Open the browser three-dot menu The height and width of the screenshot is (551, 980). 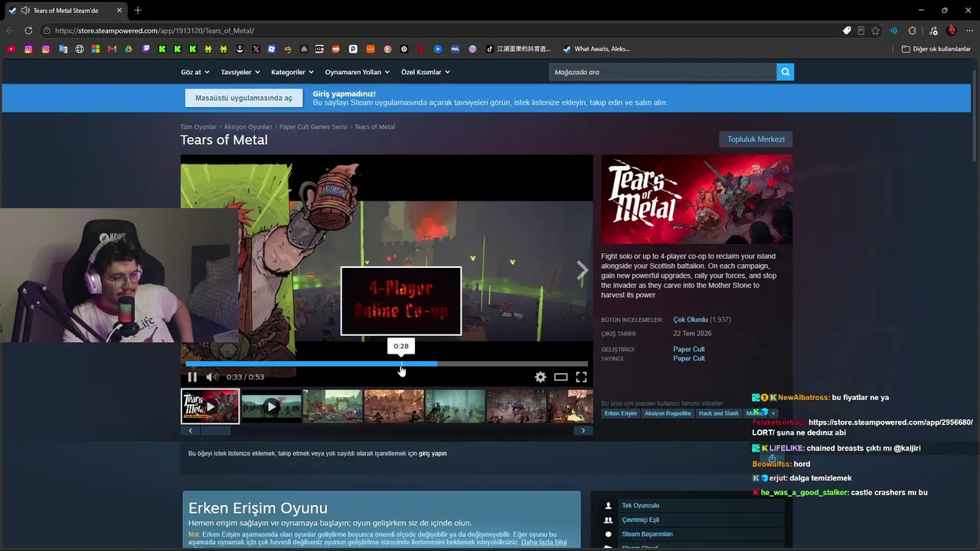(x=969, y=31)
